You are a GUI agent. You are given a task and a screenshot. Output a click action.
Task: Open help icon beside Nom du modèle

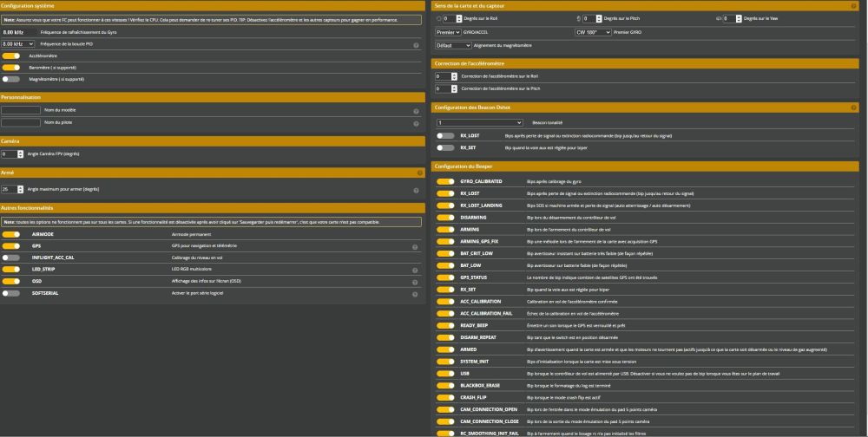click(x=417, y=111)
